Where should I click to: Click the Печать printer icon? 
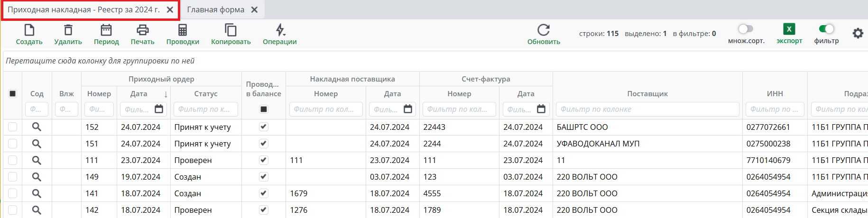(x=142, y=31)
